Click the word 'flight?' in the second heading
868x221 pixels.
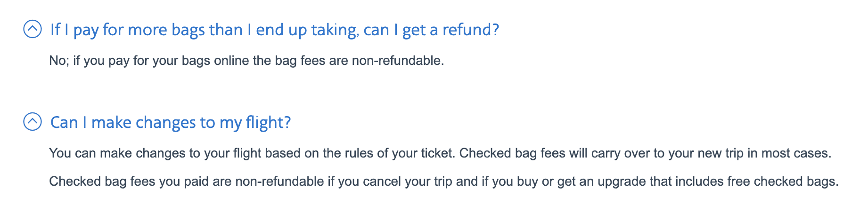268,123
